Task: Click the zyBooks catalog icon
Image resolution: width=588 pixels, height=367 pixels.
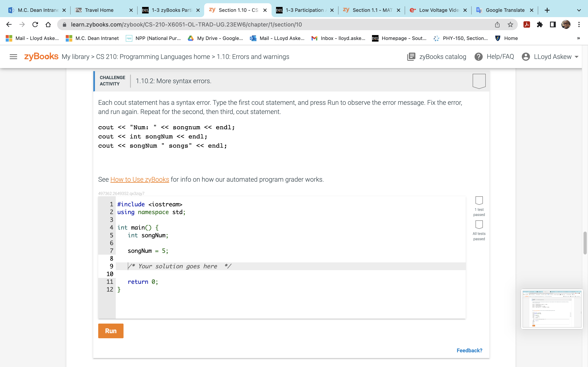Action: [411, 57]
